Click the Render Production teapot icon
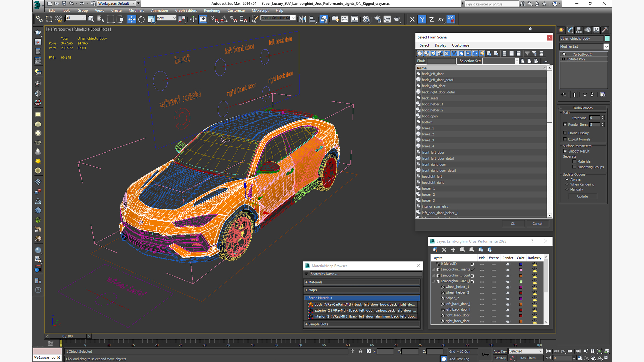This screenshot has height=362, width=644. (397, 19)
